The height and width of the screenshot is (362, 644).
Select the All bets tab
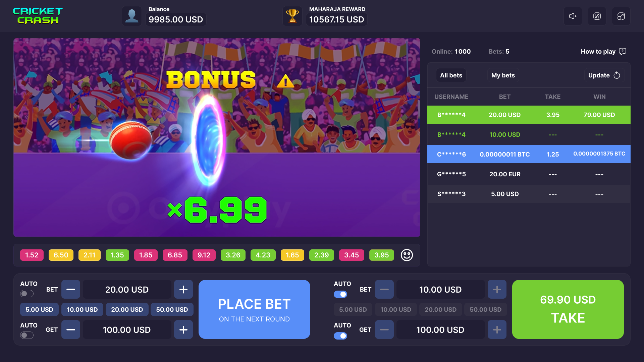(451, 75)
